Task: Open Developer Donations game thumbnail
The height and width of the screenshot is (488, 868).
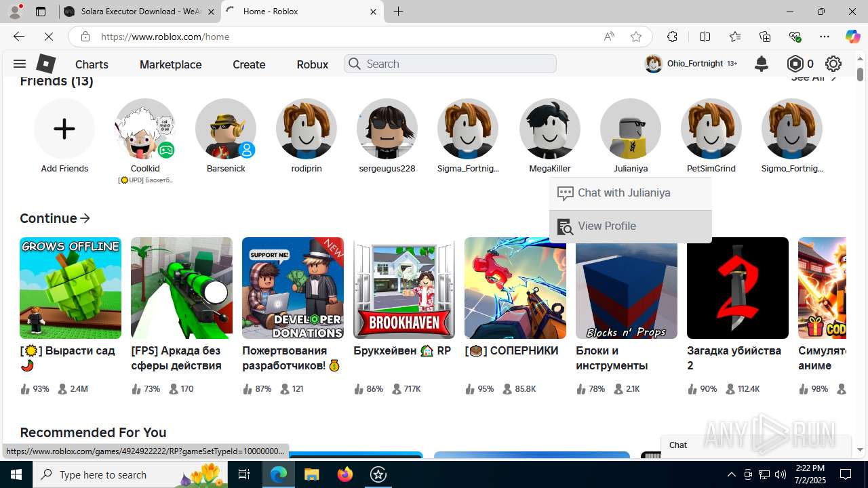Action: click(x=293, y=288)
